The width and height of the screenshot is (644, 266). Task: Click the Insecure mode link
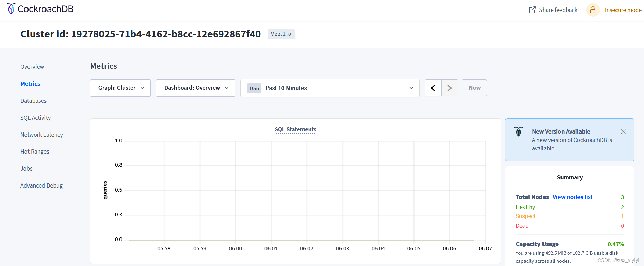623,10
